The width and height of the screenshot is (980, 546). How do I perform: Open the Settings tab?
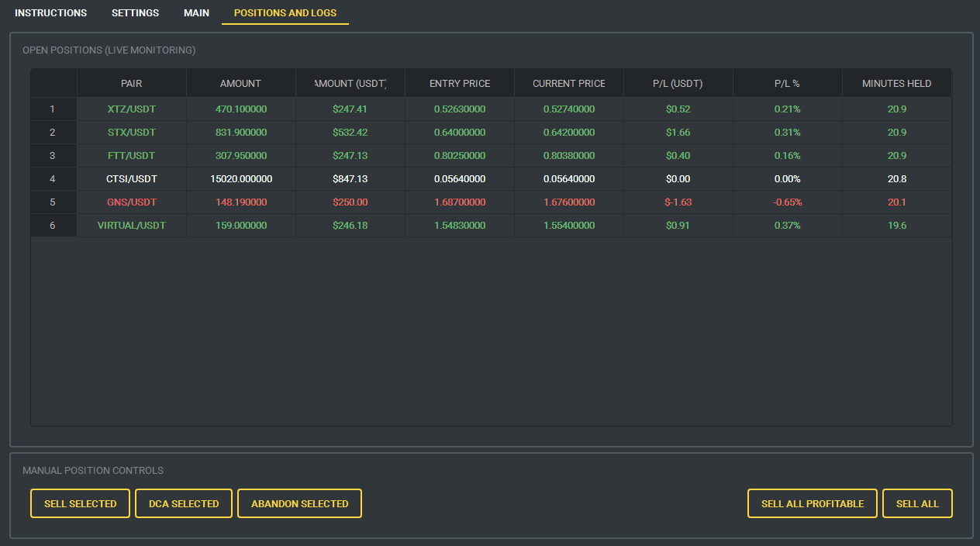(x=135, y=13)
